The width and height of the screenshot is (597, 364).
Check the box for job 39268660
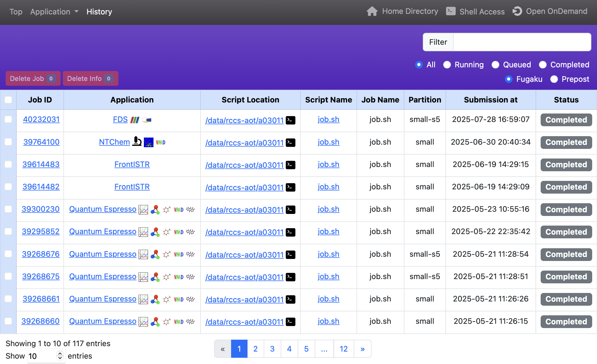point(8,321)
